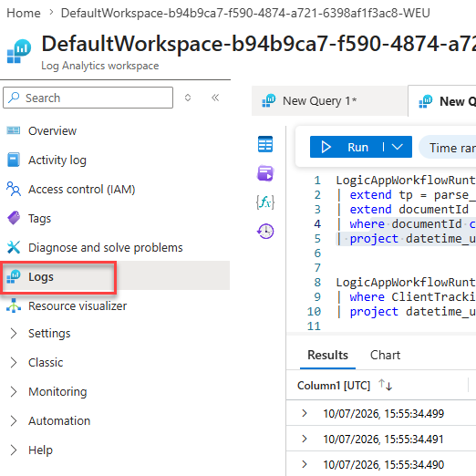Image resolution: width=476 pixels, height=476 pixels.
Task: Open the Activity log icon
Action: tap(14, 160)
